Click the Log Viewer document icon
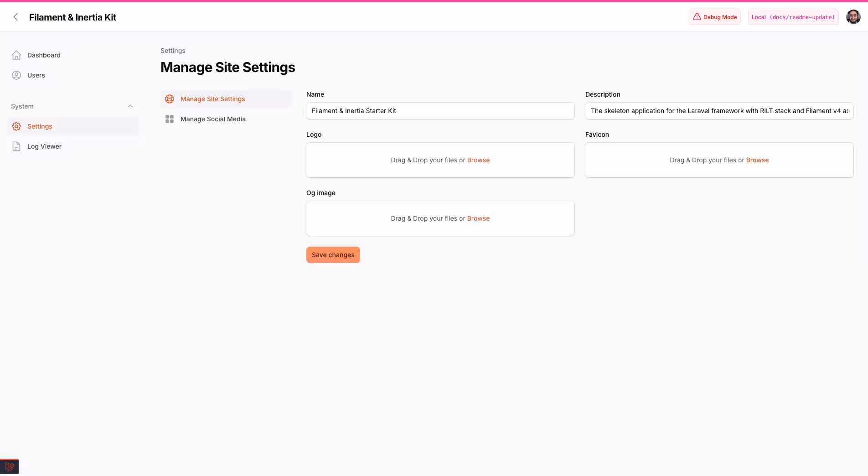This screenshot has width=868, height=476. point(16,146)
